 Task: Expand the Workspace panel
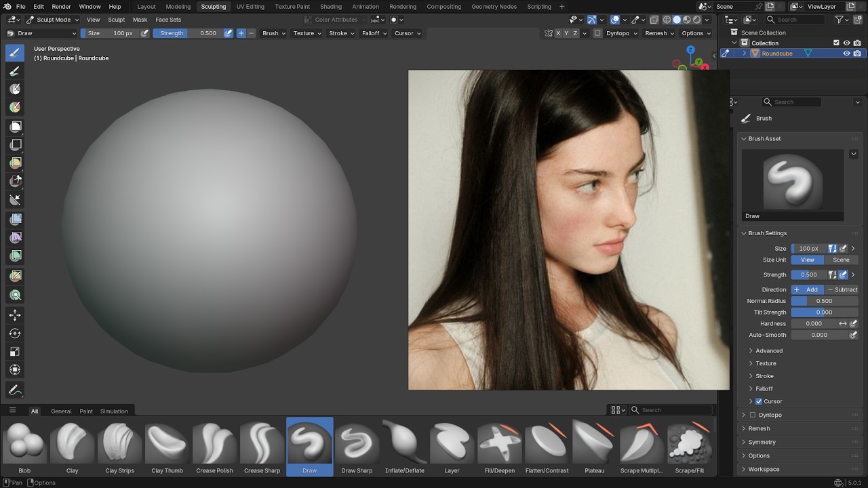(x=764, y=469)
